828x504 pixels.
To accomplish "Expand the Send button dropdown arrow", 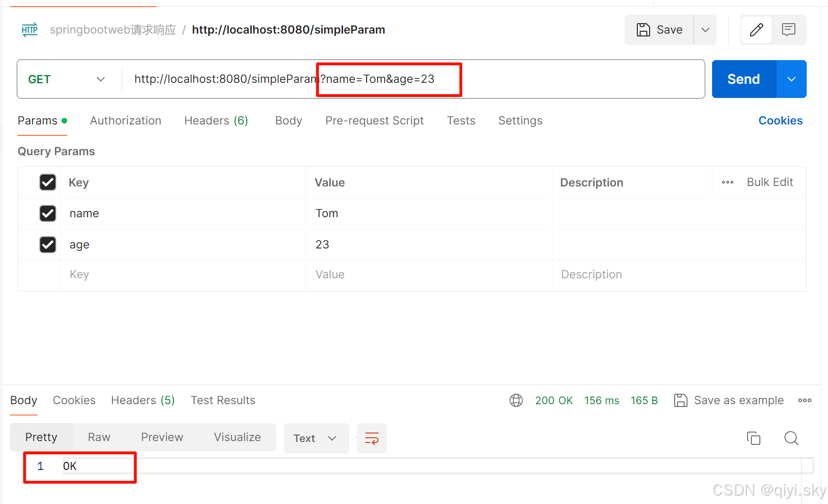I will [x=791, y=79].
